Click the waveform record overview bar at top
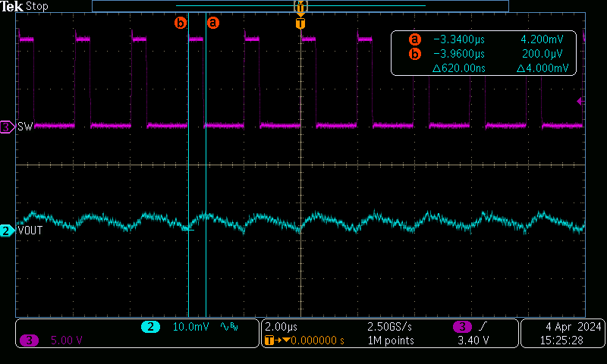607x364 pixels. (x=300, y=6)
